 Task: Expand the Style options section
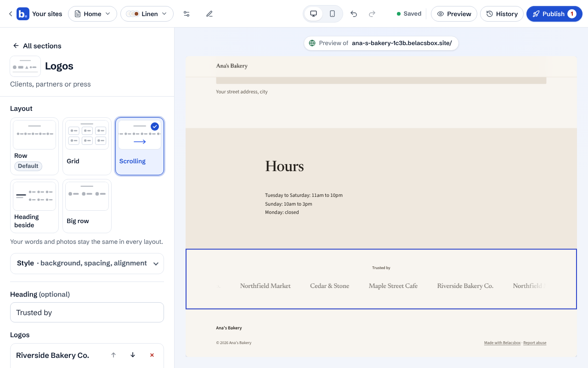[87, 264]
